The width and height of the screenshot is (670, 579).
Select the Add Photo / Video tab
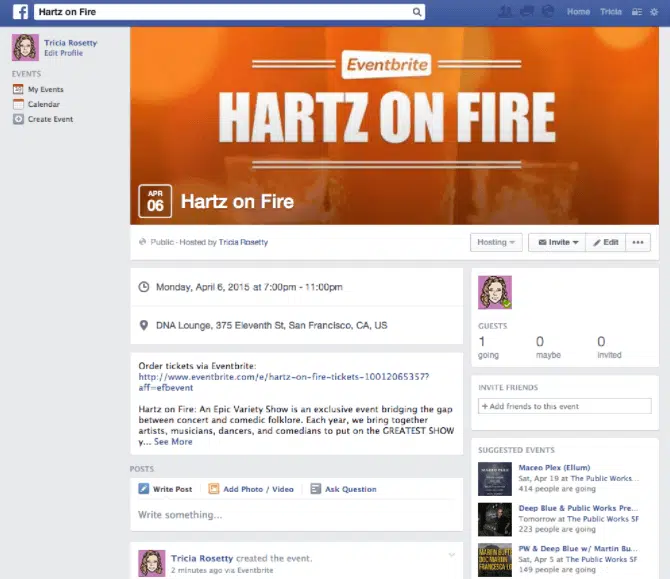[x=250, y=489]
